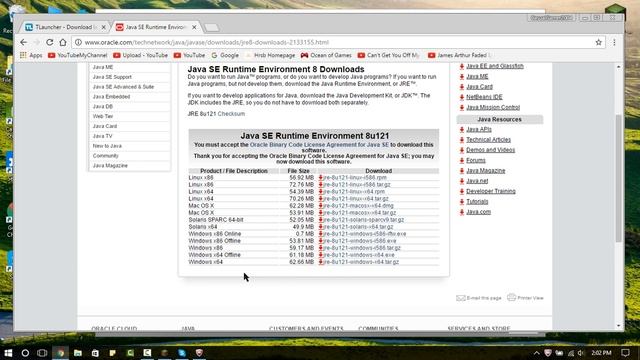Open Java APIs resource link

pos(478,129)
